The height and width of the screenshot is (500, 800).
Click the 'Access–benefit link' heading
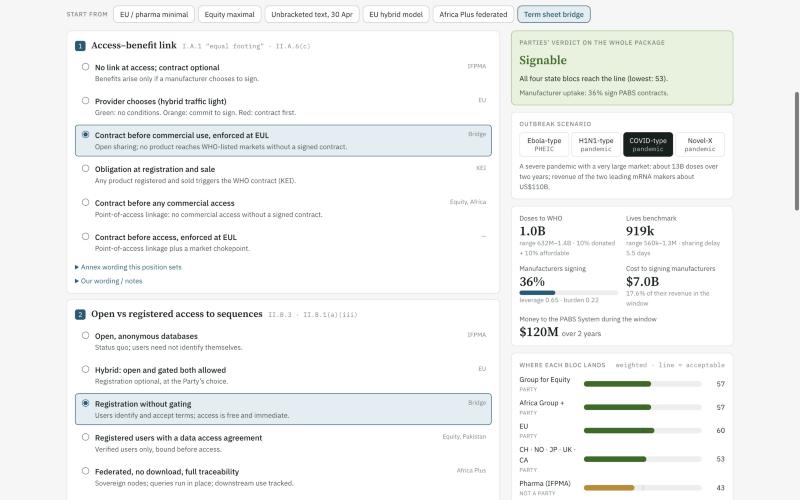(x=134, y=45)
